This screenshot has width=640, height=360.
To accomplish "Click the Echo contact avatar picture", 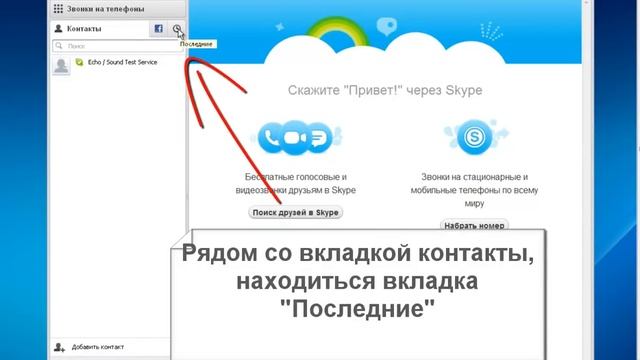I will tap(61, 65).
